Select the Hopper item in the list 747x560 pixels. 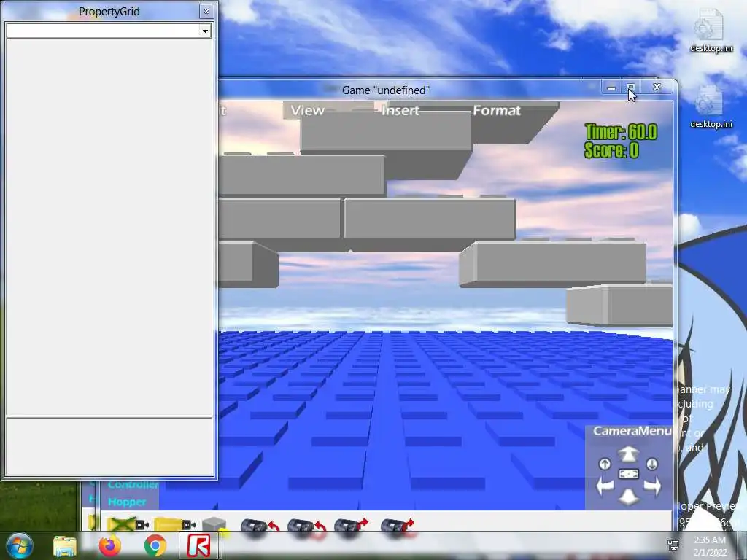tap(127, 502)
